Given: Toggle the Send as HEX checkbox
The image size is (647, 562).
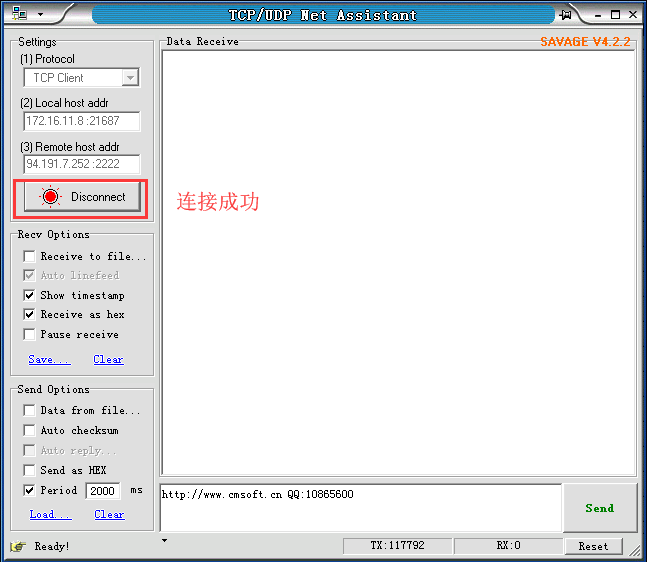Looking at the screenshot, I should (x=30, y=471).
